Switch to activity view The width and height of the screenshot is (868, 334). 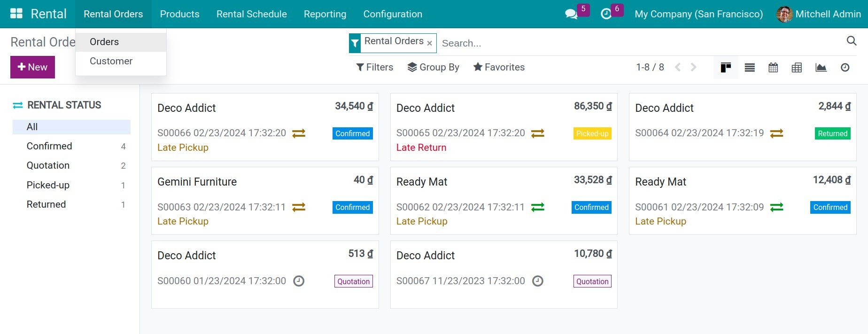tap(845, 68)
